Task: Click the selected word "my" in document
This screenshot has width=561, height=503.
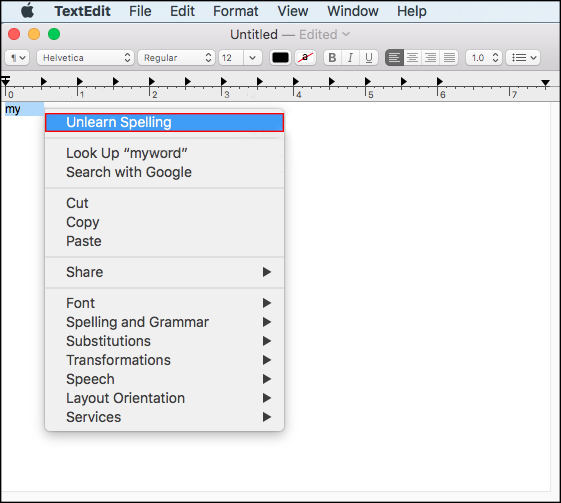Action: (x=13, y=109)
